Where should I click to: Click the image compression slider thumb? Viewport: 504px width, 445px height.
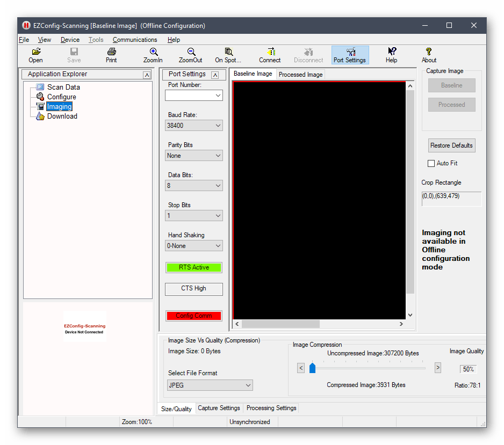pyautogui.click(x=312, y=368)
